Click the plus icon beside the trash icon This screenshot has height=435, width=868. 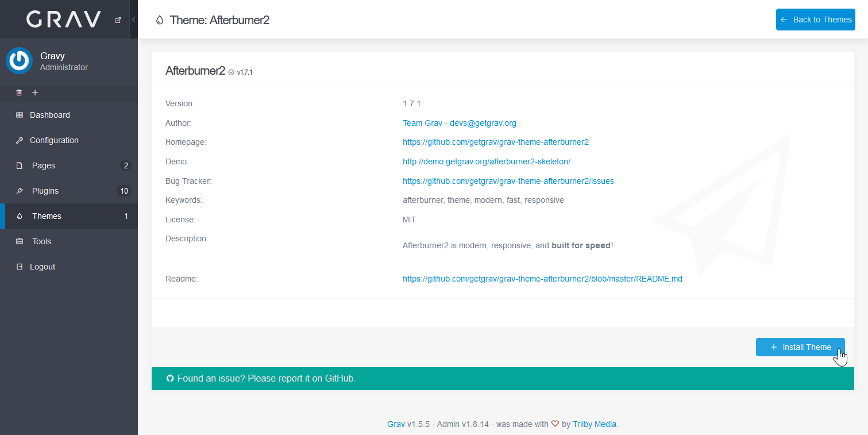click(35, 93)
